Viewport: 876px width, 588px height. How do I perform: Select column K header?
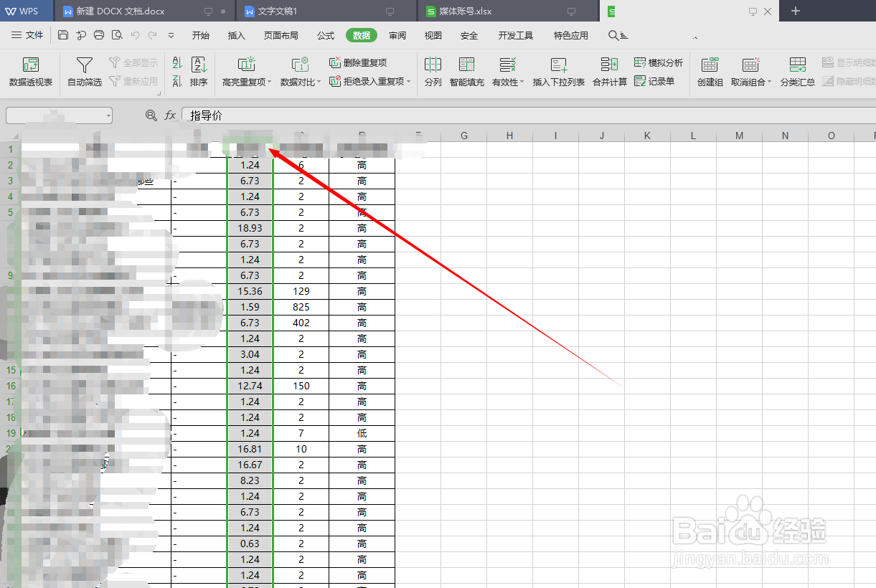[x=647, y=136]
